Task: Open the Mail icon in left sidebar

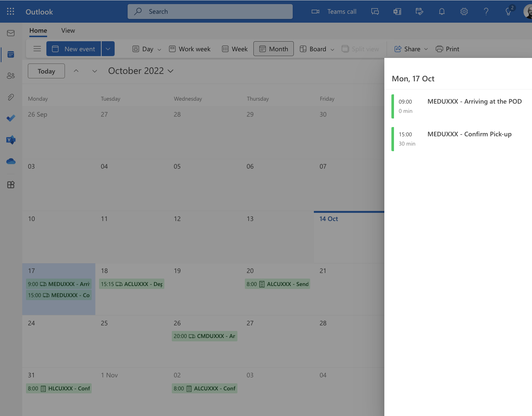Action: point(11,33)
